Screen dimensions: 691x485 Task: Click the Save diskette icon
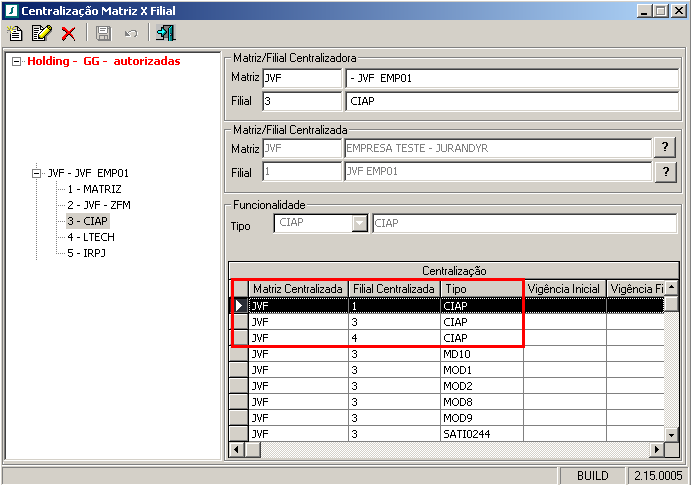102,33
